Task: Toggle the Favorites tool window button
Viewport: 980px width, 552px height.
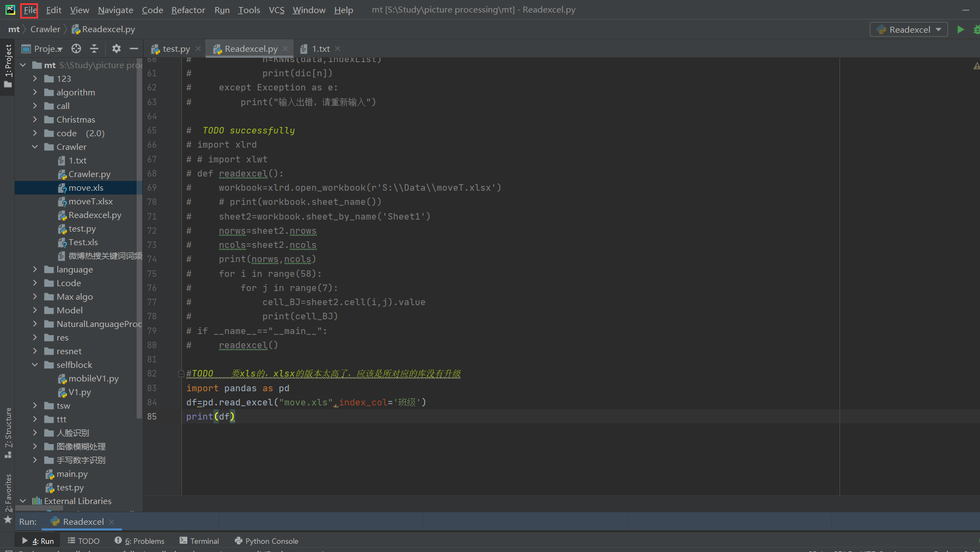Action: point(8,498)
